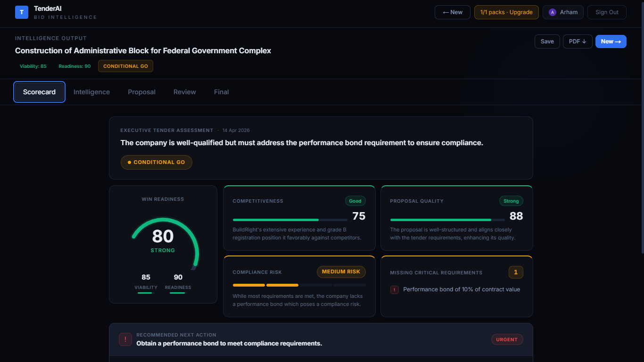
Task: Click the missing requirements count badge 1
Action: 516,272
